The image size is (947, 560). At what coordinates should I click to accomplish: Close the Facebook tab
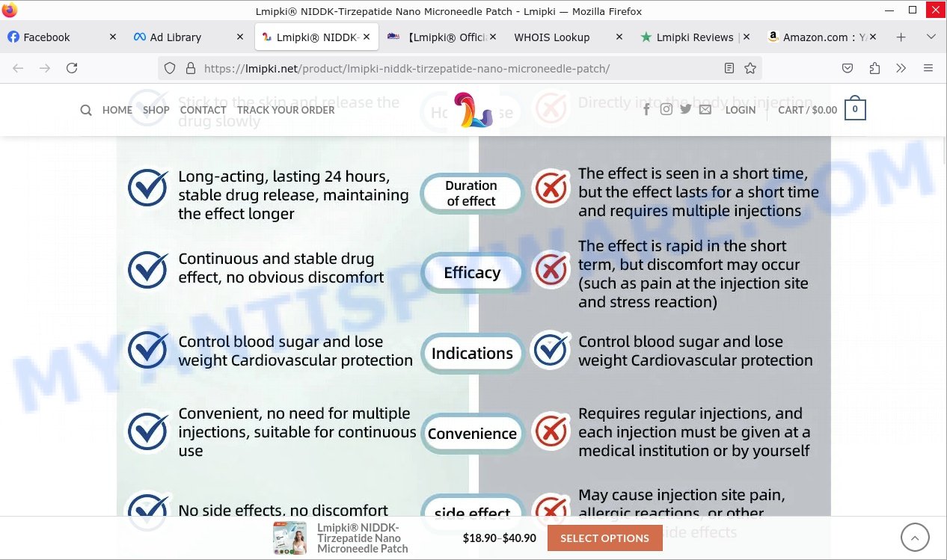113,37
